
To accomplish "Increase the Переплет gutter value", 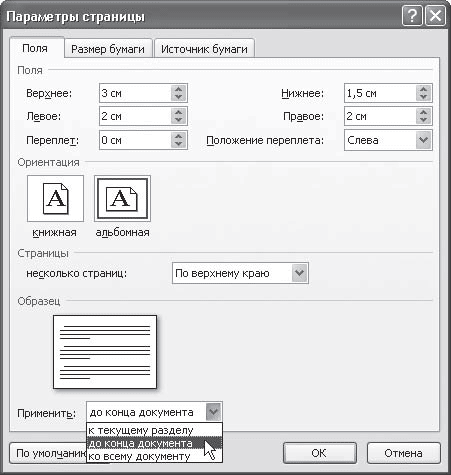I will coord(179,136).
